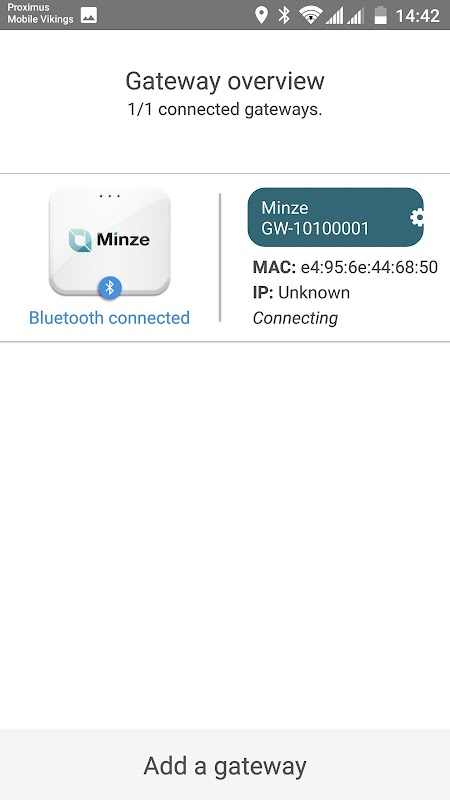The image size is (450, 800).
Task: Tap the Connecting status text
Action: coord(295,318)
